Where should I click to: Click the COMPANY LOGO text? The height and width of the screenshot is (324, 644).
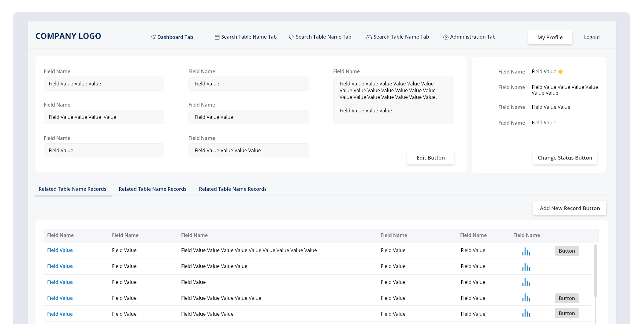68,36
